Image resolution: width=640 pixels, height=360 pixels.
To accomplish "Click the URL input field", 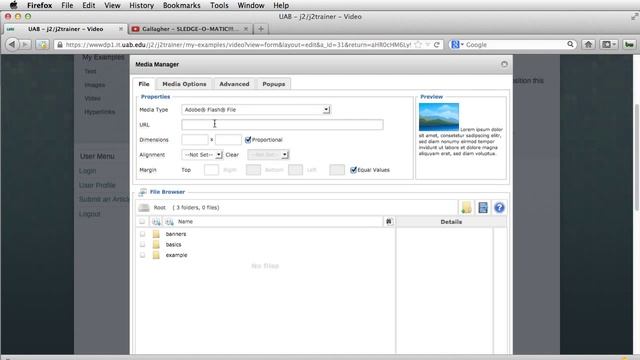I will click(282, 124).
